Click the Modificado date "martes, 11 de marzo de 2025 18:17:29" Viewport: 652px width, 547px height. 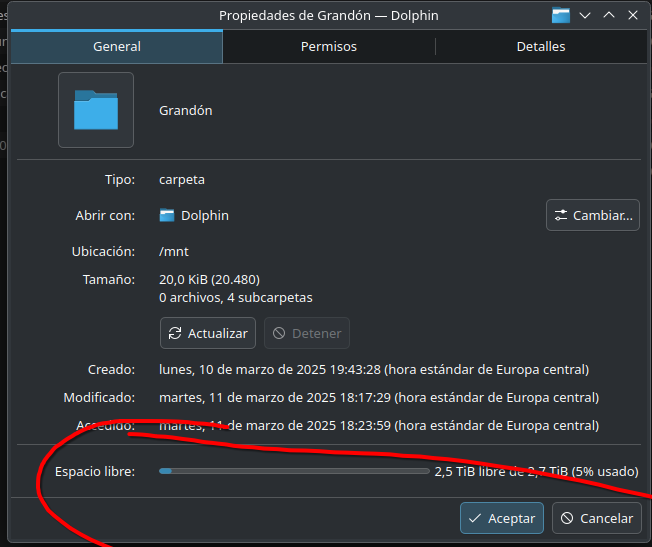click(x=275, y=398)
